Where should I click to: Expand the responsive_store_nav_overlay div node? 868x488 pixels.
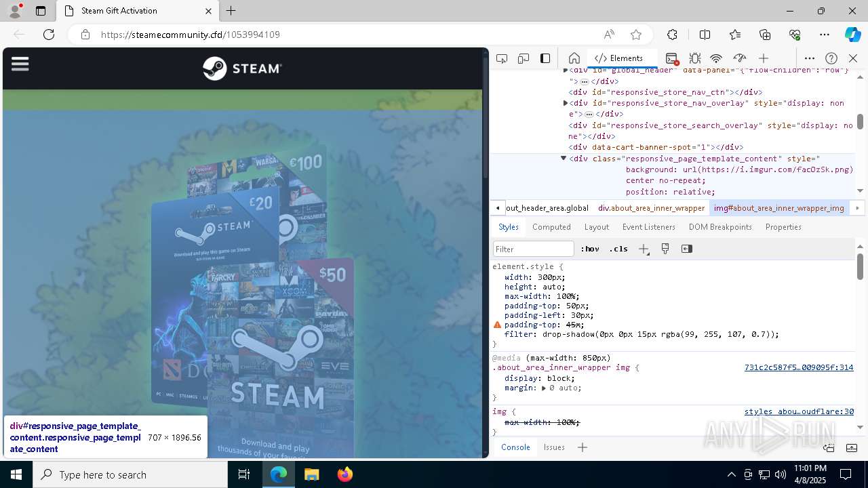[x=566, y=103]
